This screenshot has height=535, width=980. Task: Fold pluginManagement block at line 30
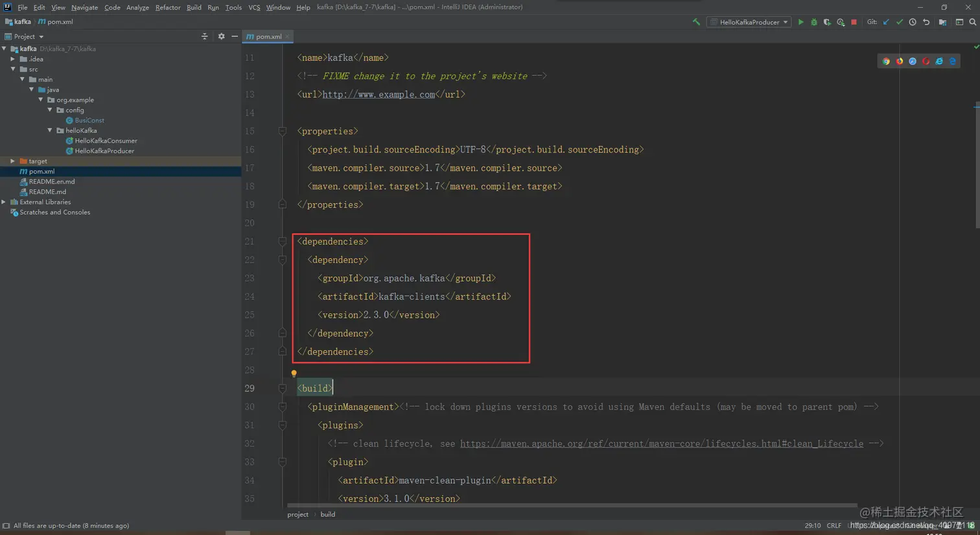pyautogui.click(x=282, y=407)
